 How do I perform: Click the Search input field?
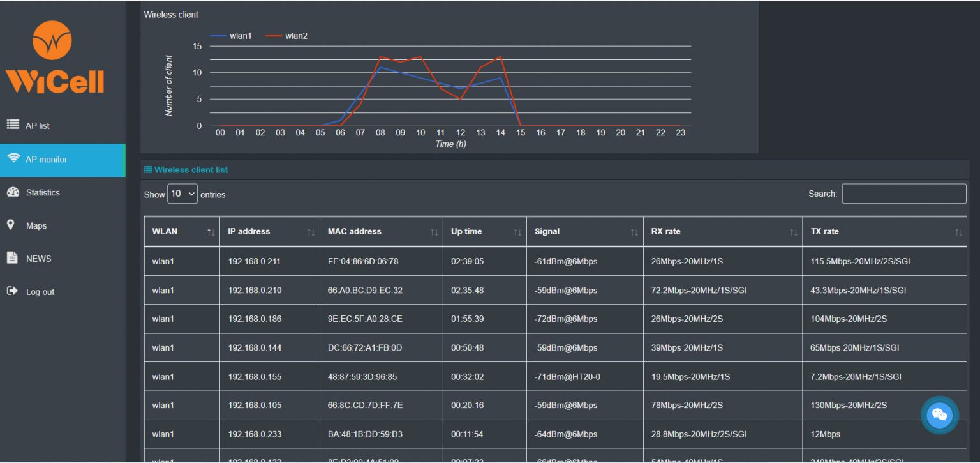[904, 194]
